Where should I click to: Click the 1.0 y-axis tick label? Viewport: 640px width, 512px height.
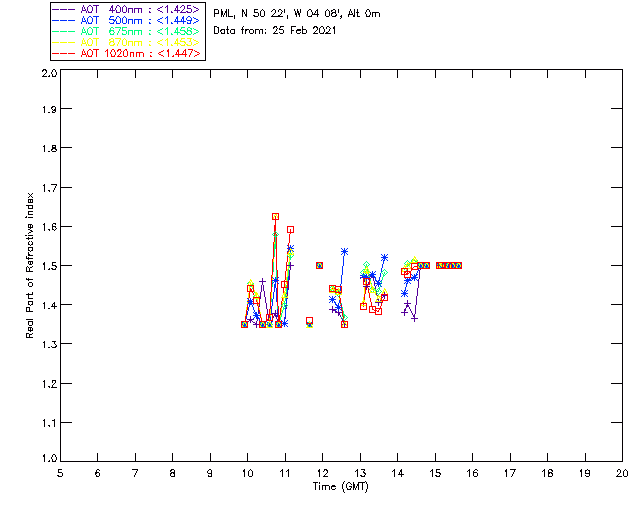[49, 458]
